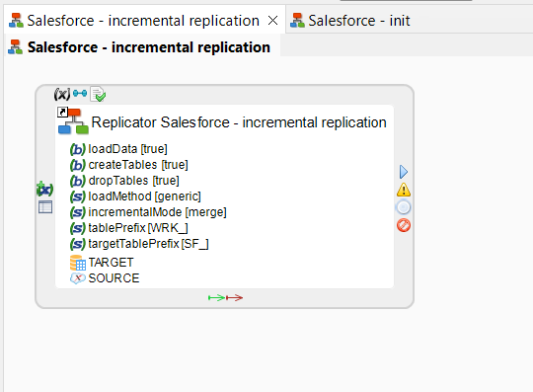
Task: Click the blue link connector icon
Action: click(80, 93)
